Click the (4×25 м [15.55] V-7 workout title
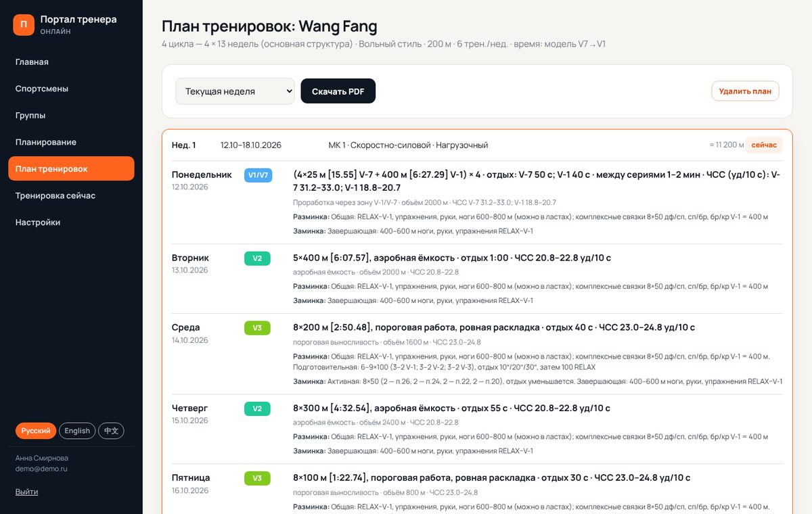This screenshot has height=514, width=812. pos(537,181)
